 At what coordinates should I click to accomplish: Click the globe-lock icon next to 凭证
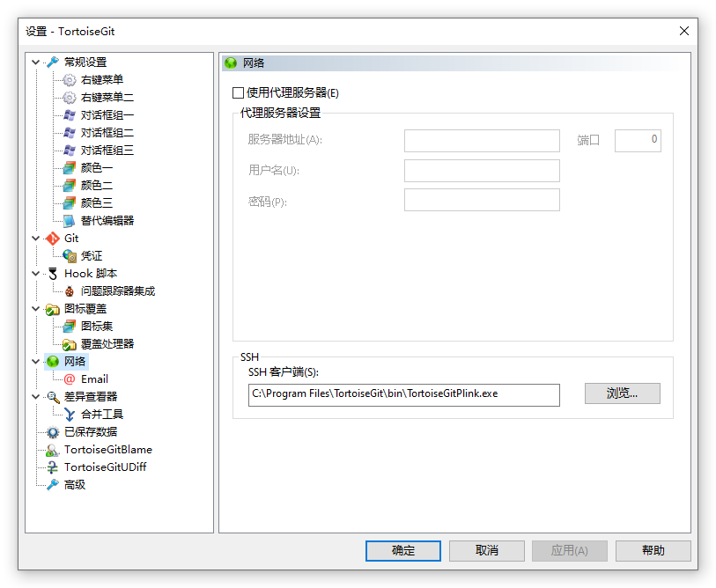(x=70, y=256)
